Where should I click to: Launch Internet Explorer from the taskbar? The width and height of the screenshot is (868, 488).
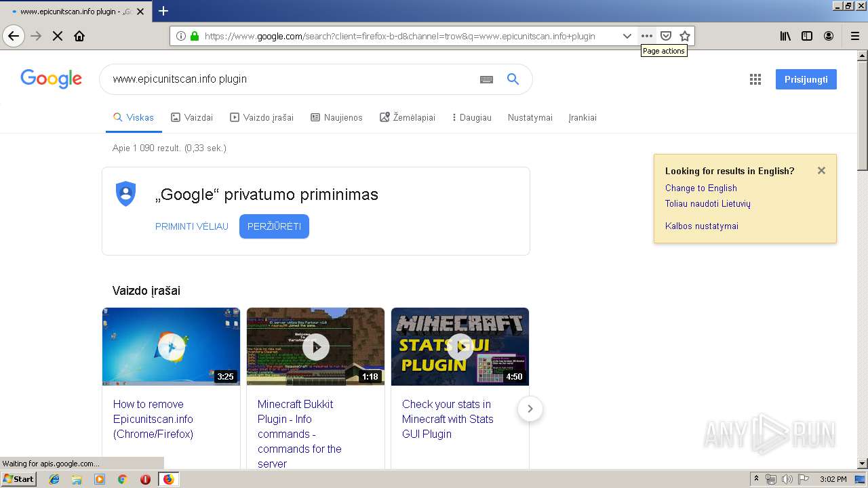pos(54,479)
